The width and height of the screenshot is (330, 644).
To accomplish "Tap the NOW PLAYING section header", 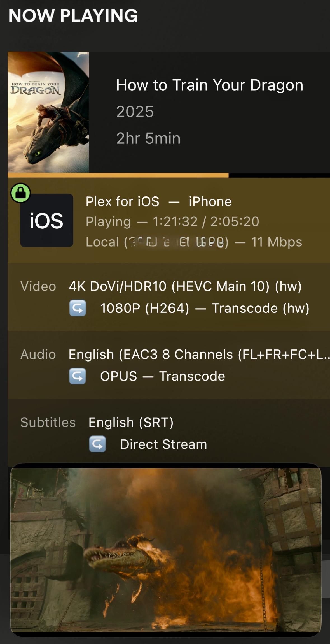I will click(73, 15).
